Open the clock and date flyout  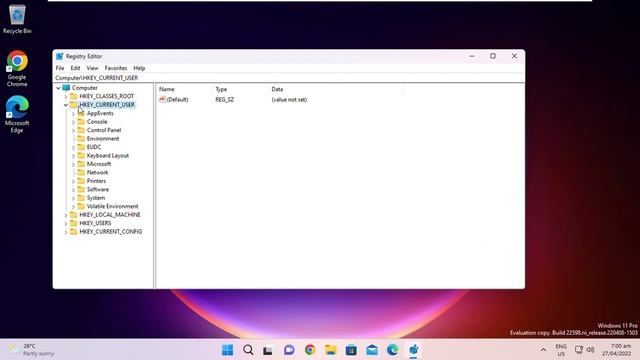click(x=616, y=350)
